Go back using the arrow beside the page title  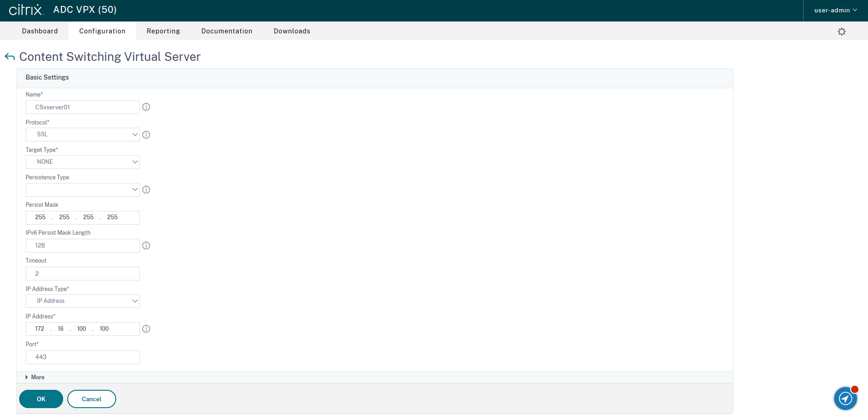pyautogui.click(x=10, y=57)
